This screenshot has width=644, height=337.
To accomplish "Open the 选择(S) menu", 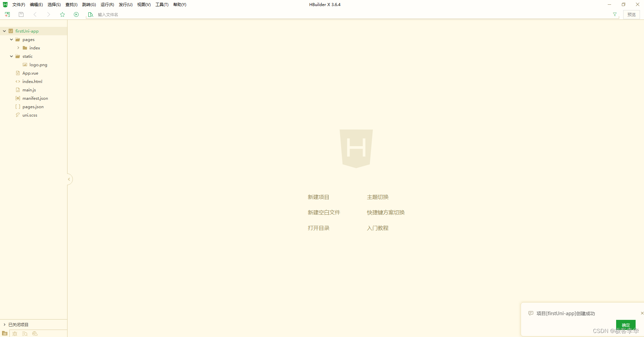I will 54,5.
